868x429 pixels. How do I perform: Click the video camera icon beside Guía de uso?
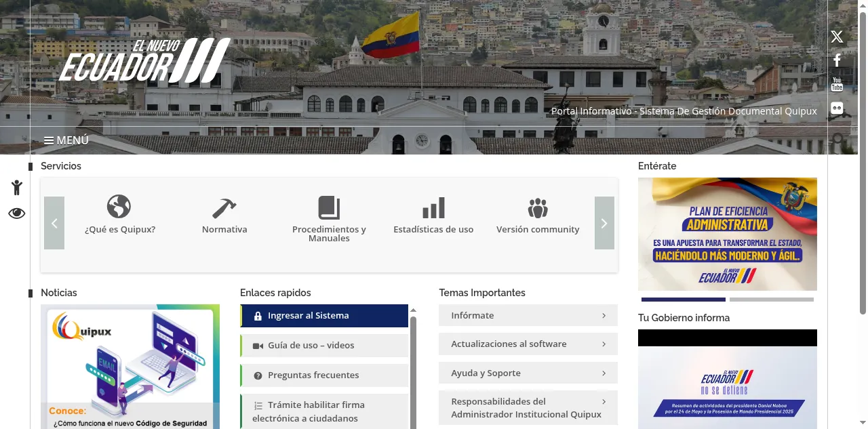258,346
